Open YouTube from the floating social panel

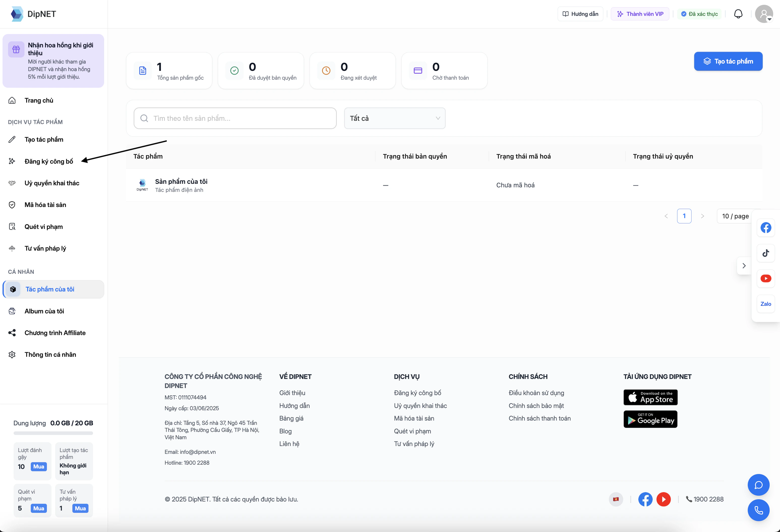766,278
